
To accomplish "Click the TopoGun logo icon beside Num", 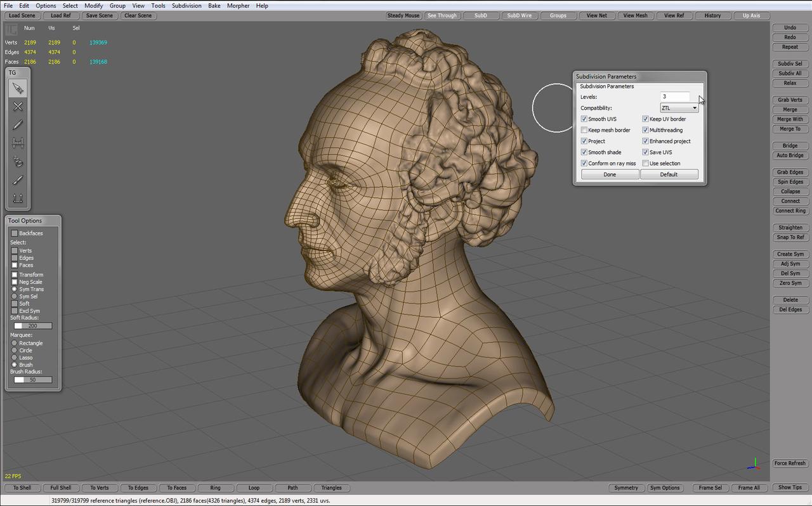I will click(11, 29).
